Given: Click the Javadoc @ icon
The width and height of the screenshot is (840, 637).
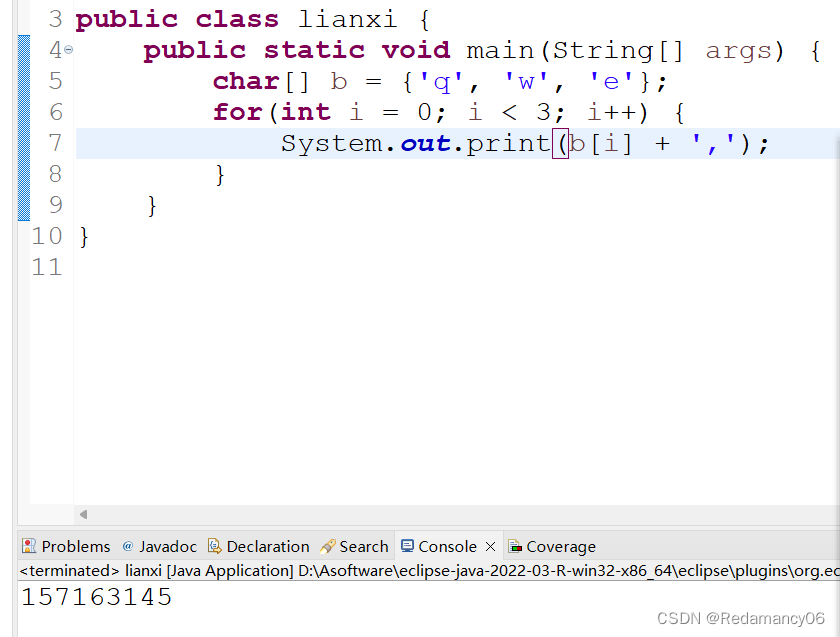Looking at the screenshot, I should coord(128,546).
